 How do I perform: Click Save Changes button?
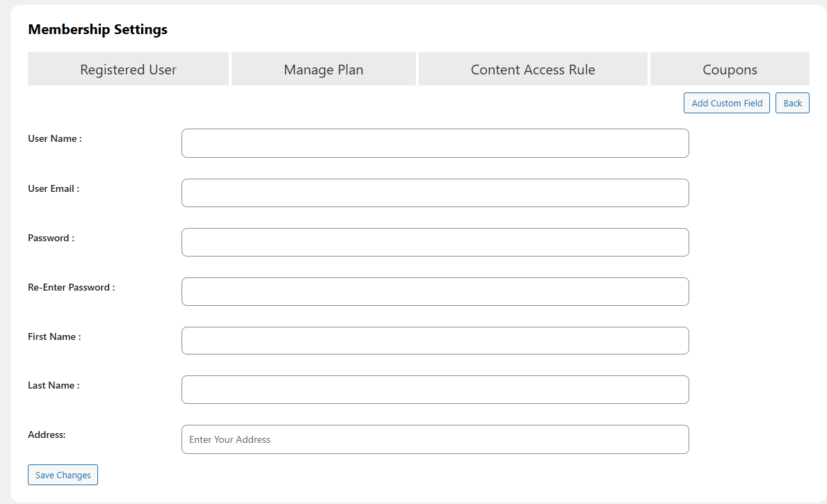pyautogui.click(x=63, y=475)
